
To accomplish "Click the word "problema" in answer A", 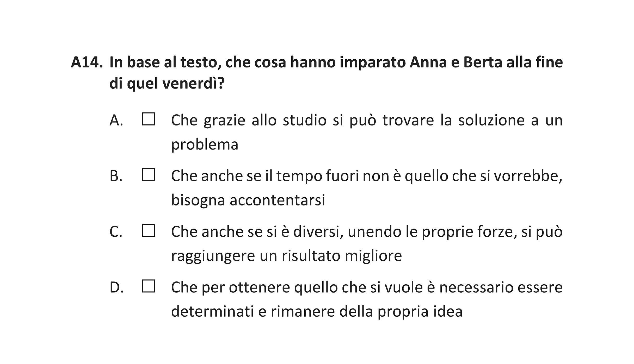I will (205, 144).
